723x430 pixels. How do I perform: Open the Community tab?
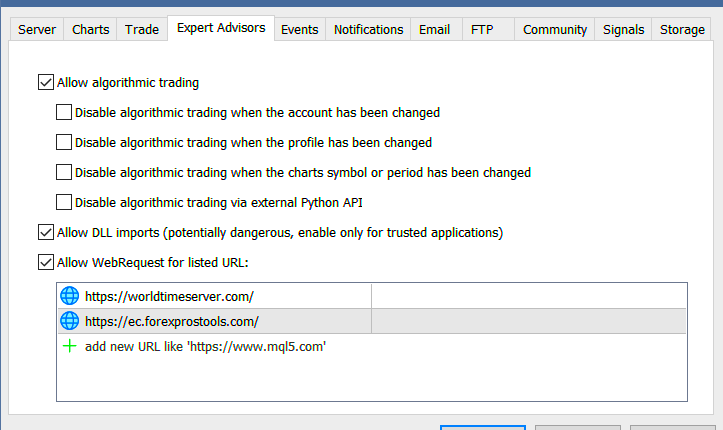(x=555, y=29)
